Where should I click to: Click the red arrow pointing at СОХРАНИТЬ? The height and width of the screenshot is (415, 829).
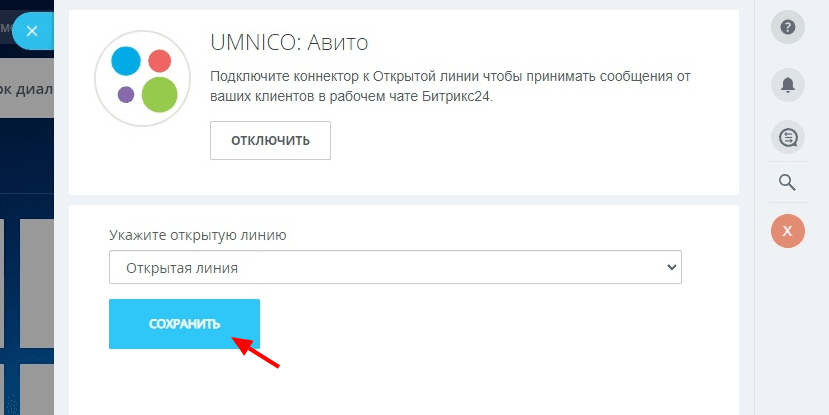tap(256, 352)
